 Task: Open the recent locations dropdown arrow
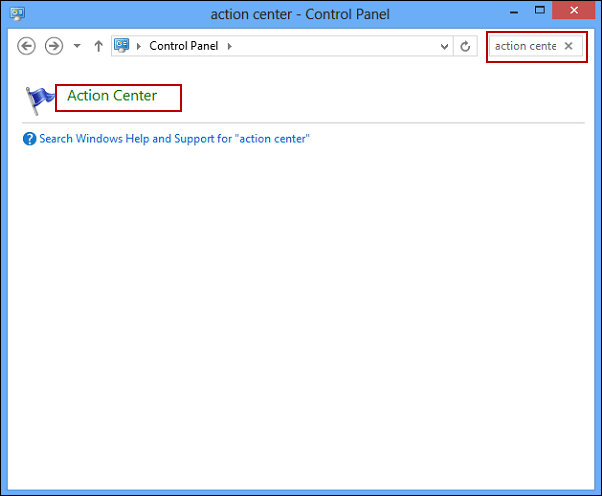(77, 46)
